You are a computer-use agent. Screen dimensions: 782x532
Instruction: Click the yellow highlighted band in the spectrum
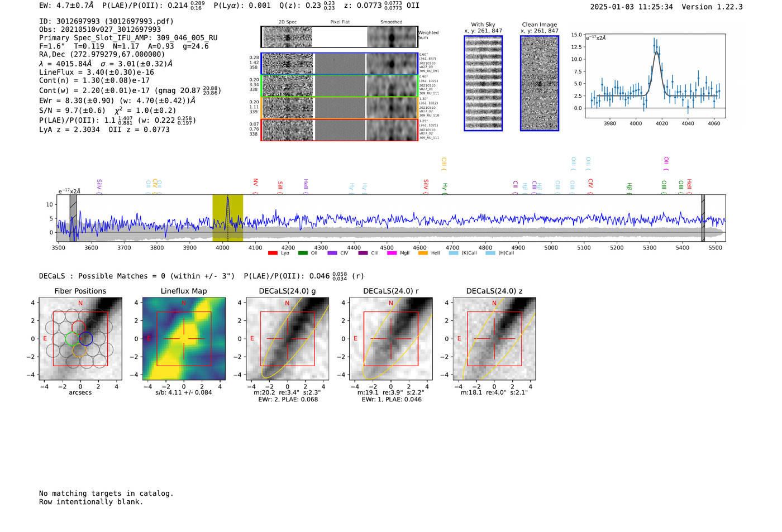click(x=228, y=218)
